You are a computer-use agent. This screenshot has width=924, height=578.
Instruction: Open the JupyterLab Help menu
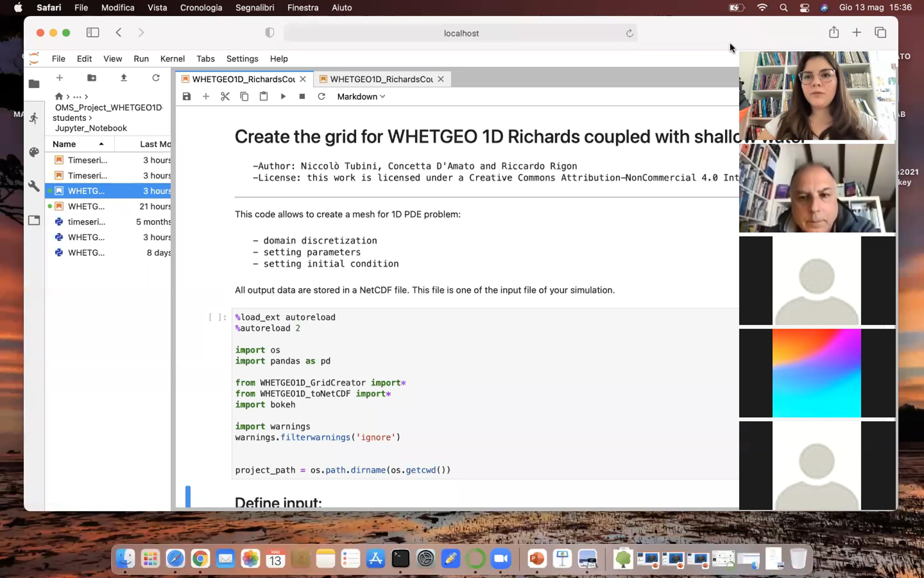[x=279, y=59]
